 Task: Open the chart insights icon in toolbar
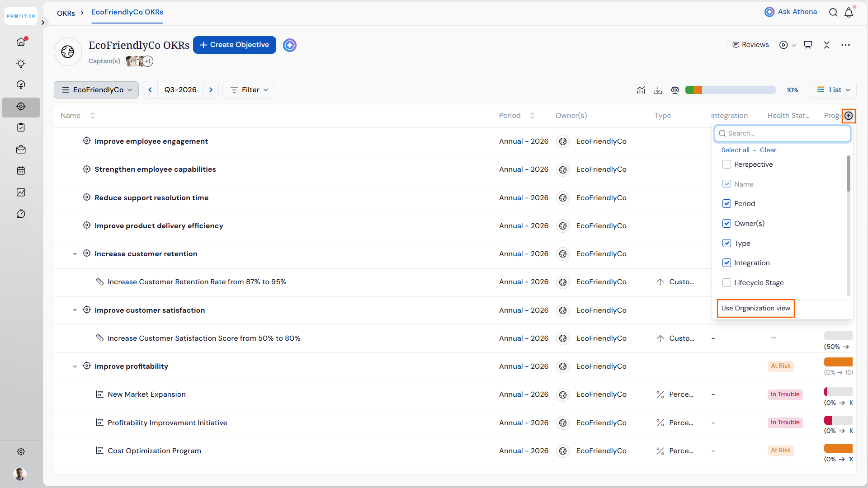(641, 90)
